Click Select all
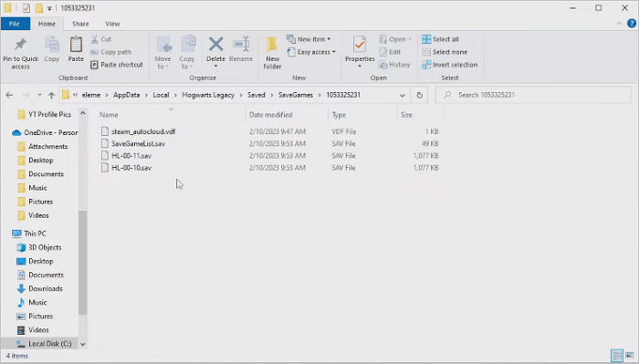The height and width of the screenshot is (364, 639). click(440, 39)
